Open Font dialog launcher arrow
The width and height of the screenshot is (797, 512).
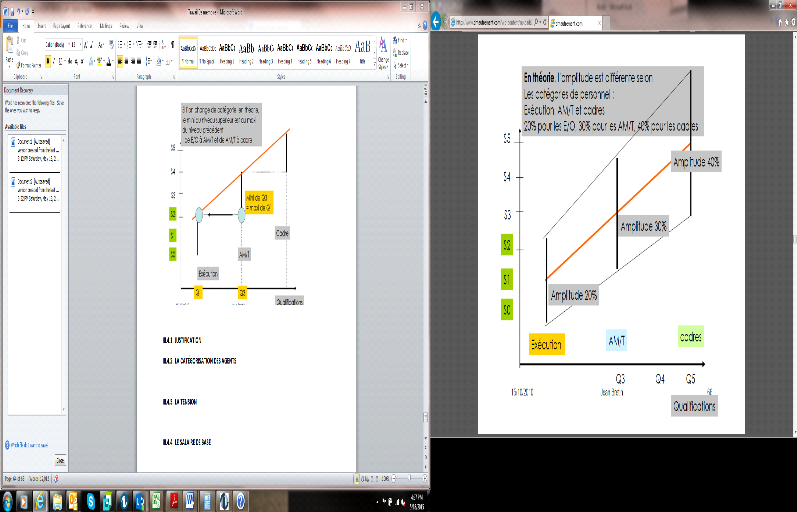[x=113, y=77]
